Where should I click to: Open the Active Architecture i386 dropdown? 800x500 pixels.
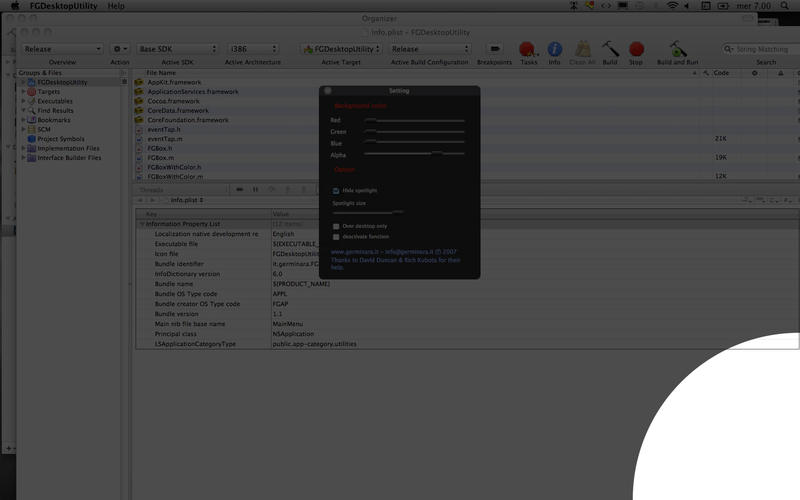253,49
